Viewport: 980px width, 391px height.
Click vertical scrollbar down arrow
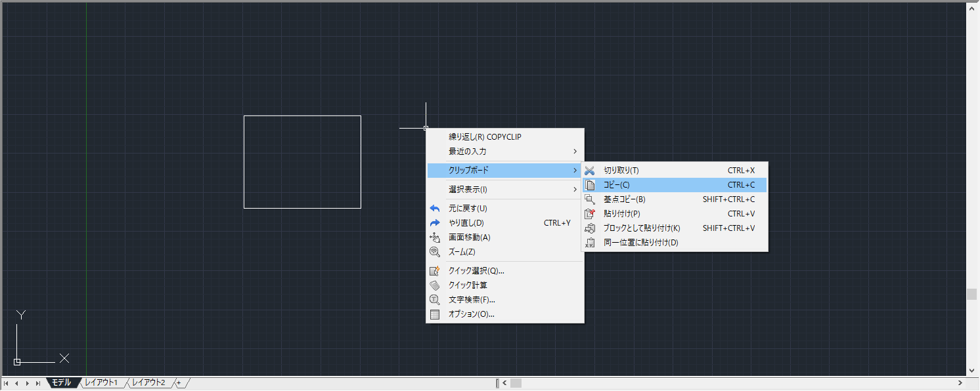click(x=972, y=371)
